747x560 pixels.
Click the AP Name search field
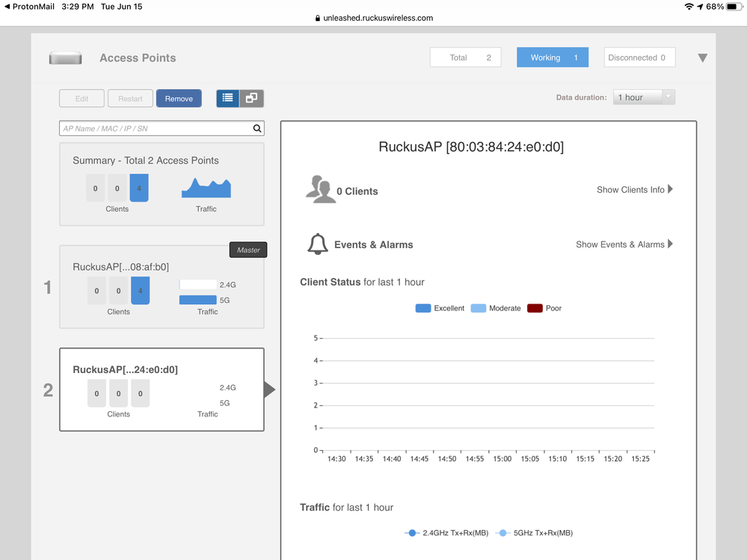click(155, 129)
